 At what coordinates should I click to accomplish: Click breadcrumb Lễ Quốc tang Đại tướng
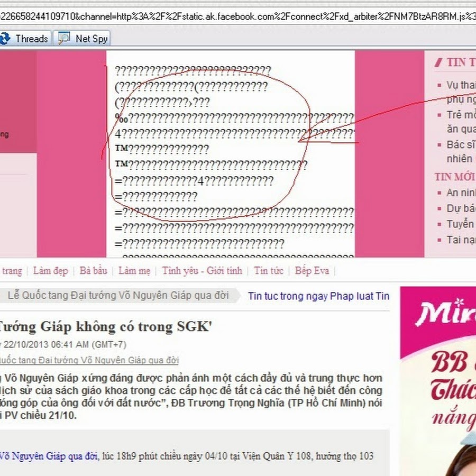coord(118,295)
